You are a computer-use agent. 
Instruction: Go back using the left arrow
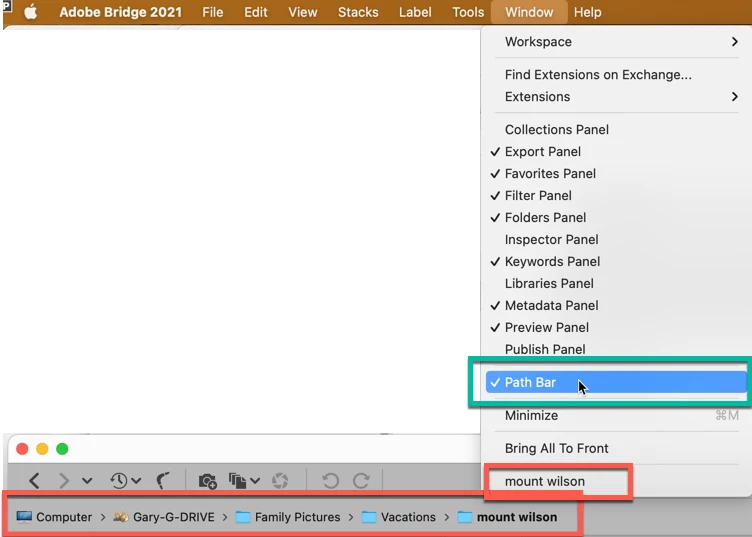click(x=34, y=480)
